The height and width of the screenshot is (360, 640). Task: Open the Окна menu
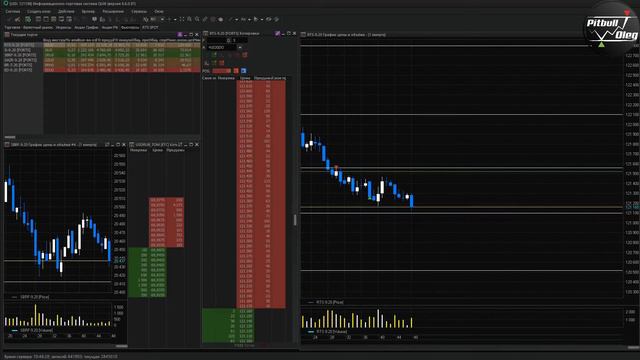(x=159, y=11)
